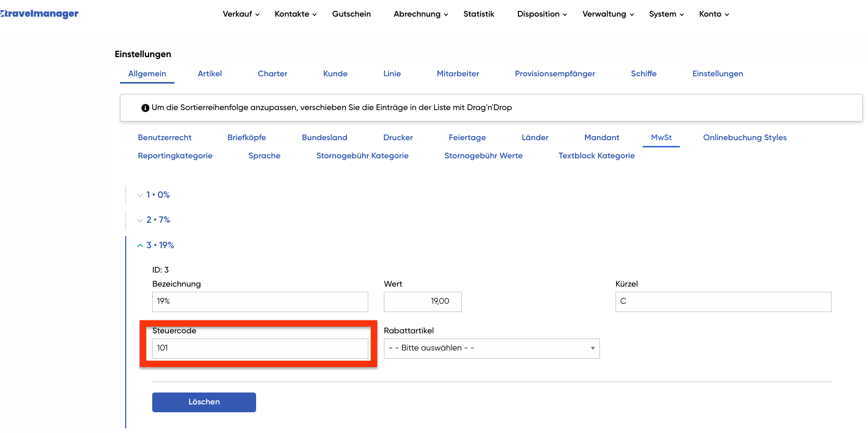Open the Rabattartikel dropdown

tap(492, 348)
